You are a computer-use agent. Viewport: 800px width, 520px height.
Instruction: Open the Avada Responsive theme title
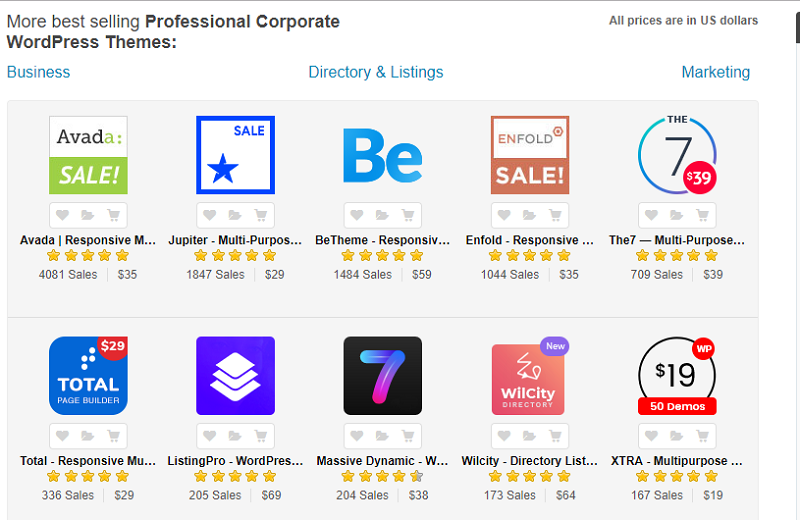coord(88,240)
